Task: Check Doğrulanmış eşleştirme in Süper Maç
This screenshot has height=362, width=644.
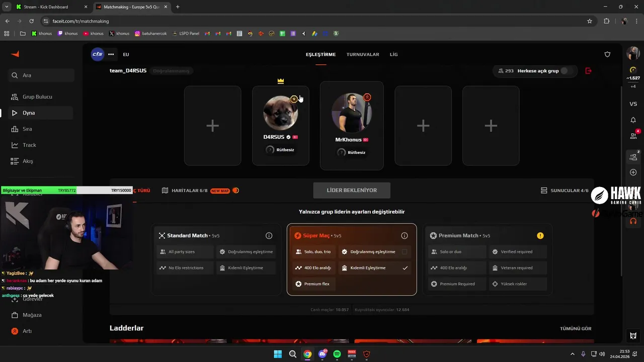Action: tap(405, 252)
